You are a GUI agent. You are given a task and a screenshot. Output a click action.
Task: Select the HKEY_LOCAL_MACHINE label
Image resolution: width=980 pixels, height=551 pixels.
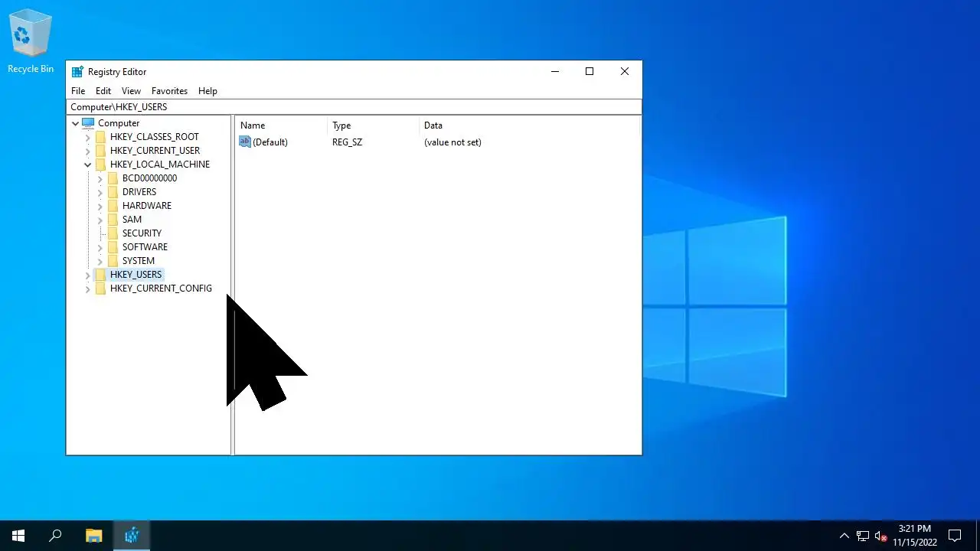(x=159, y=165)
